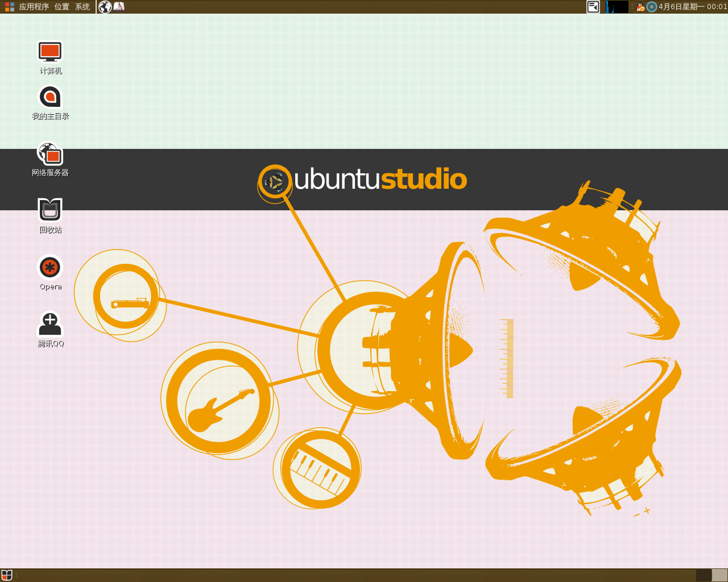Switch to the first workspace in switcher
The width and height of the screenshot is (728, 582).
(704, 575)
